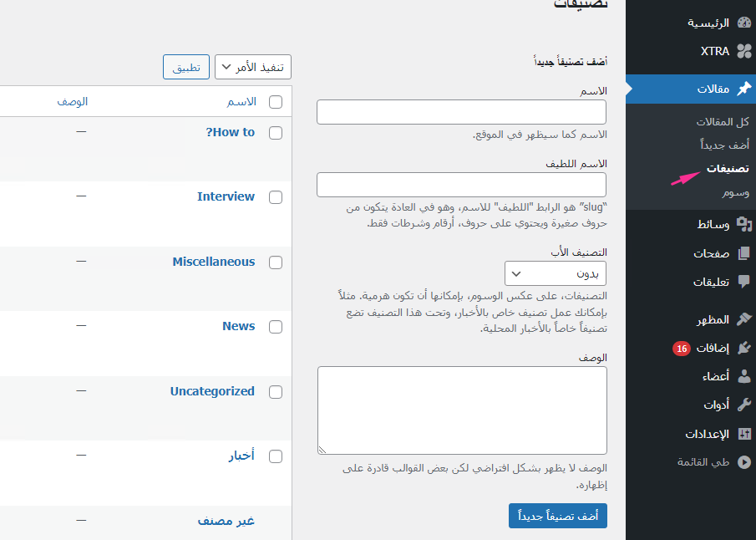Click the الاسم اللطيف slug input field

(461, 185)
